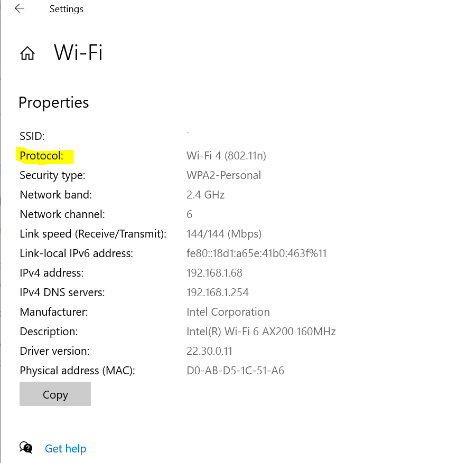The height and width of the screenshot is (463, 476).
Task: Go back with the arrow icon
Action: tap(20, 8)
